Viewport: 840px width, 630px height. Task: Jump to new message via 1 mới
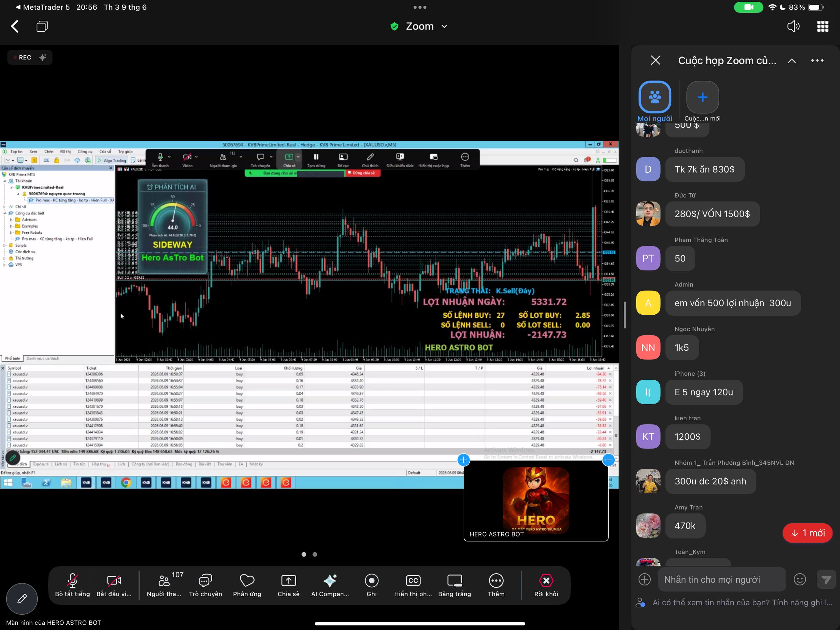pyautogui.click(x=807, y=533)
